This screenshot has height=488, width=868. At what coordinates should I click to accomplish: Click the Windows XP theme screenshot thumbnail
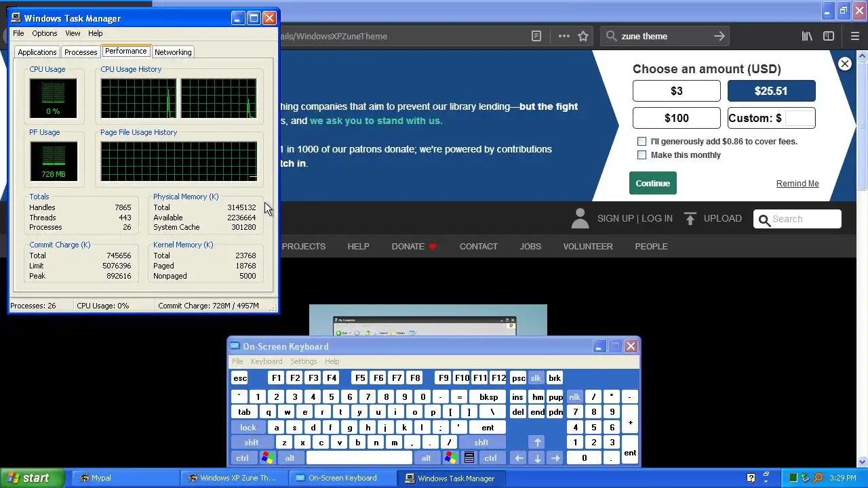coord(428,320)
